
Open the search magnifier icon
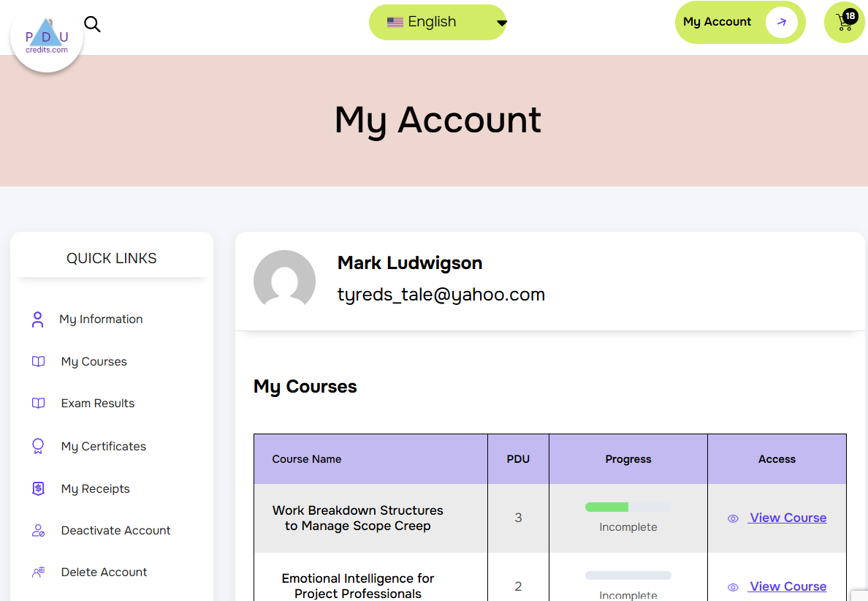[93, 24]
